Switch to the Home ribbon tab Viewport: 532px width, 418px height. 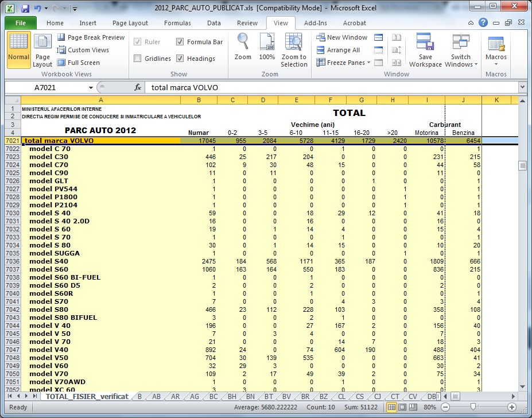pyautogui.click(x=55, y=23)
